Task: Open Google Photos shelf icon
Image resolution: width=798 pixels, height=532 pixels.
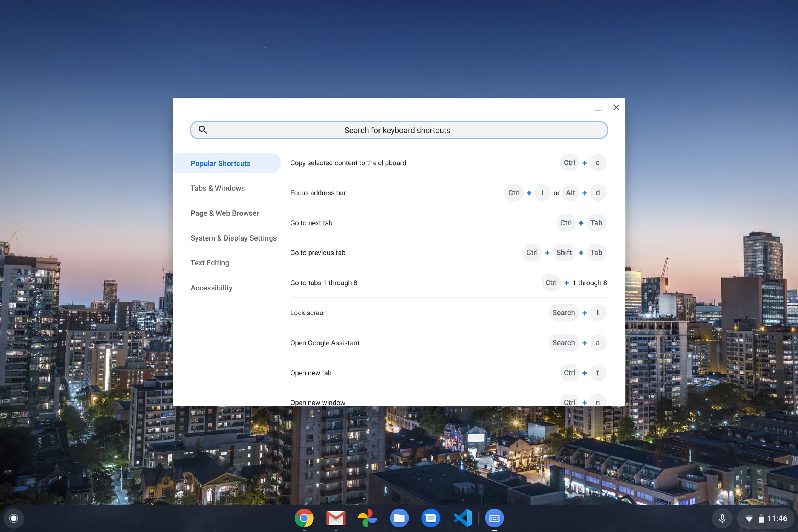Action: click(x=368, y=518)
